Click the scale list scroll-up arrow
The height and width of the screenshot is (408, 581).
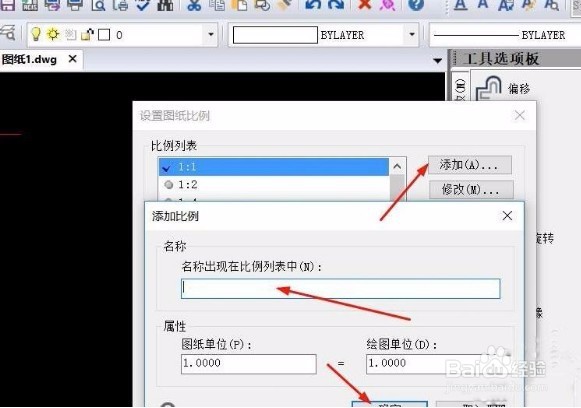pos(397,166)
